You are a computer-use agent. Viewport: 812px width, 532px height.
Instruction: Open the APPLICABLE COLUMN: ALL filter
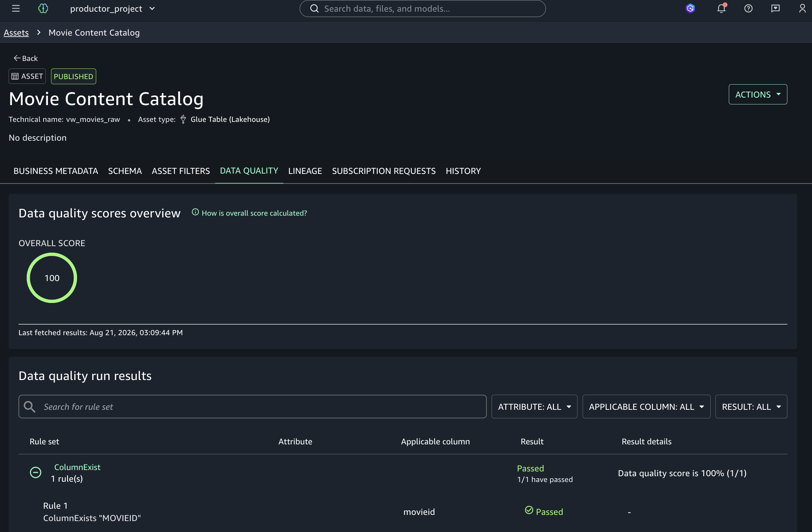646,406
